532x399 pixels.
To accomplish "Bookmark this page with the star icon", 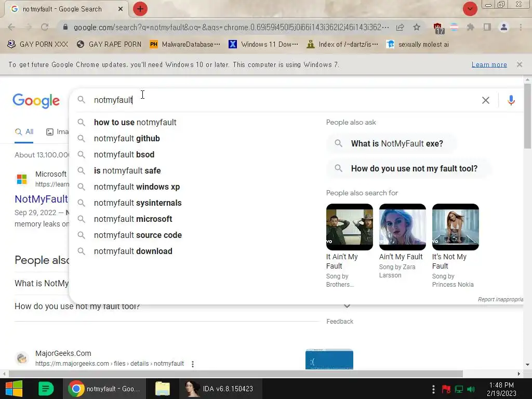I will pyautogui.click(x=417, y=27).
